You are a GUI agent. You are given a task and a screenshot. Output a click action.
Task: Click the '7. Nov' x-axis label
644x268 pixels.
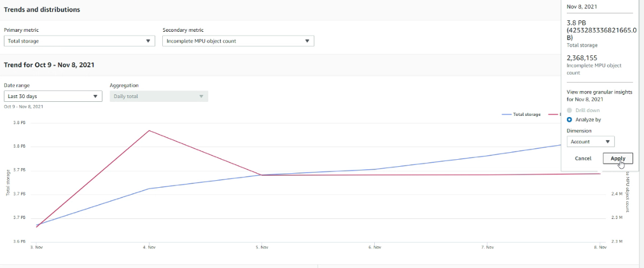487,246
